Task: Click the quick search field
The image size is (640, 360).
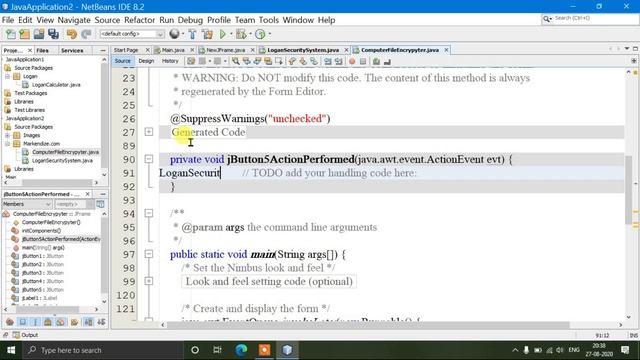Action: 591,18
